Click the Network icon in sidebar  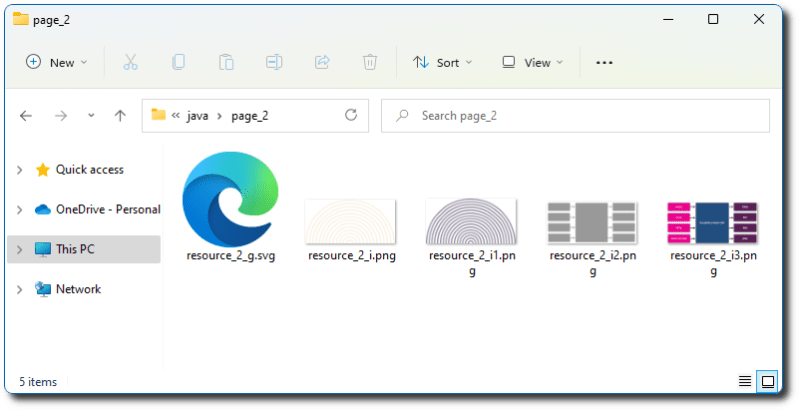point(43,289)
